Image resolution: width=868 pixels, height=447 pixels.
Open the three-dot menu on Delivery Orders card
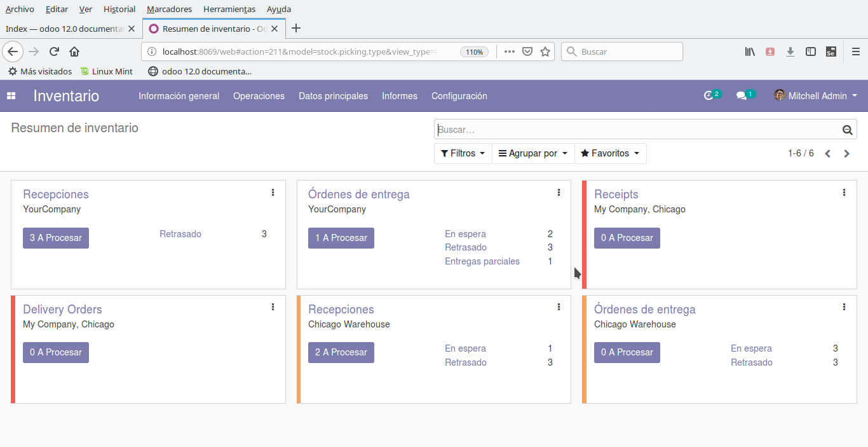tap(273, 306)
